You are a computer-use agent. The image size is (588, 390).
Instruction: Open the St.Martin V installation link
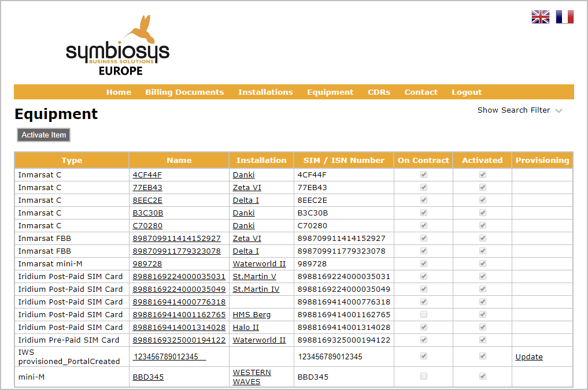pos(254,276)
